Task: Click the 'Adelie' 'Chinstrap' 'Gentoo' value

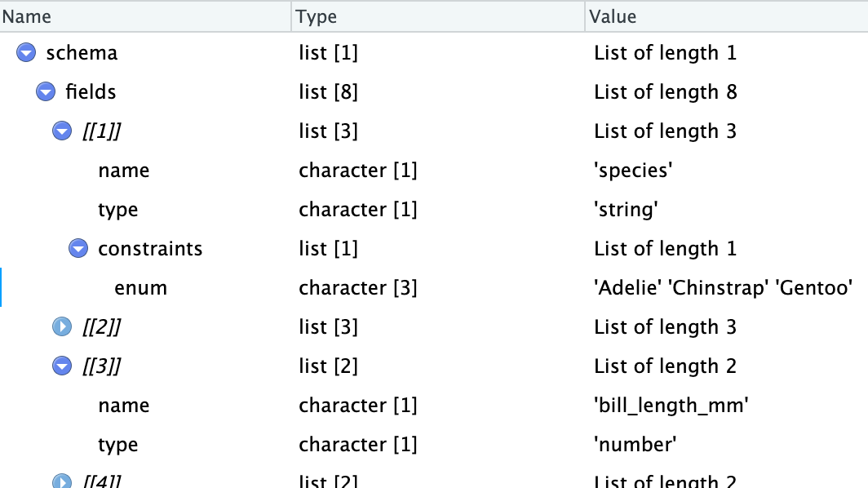Action: point(723,288)
